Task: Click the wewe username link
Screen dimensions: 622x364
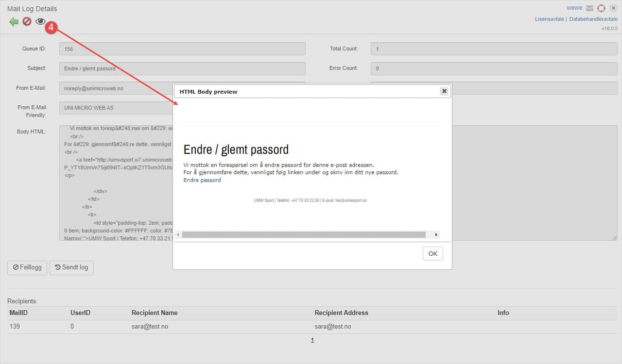Action: tap(574, 8)
